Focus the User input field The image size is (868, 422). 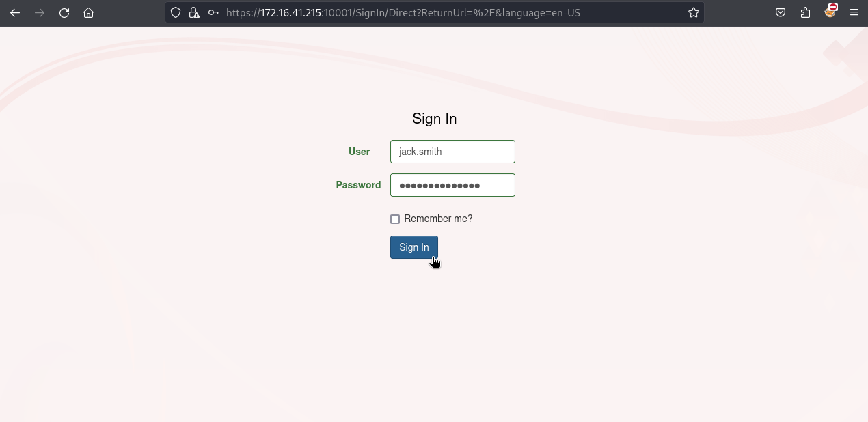click(452, 152)
